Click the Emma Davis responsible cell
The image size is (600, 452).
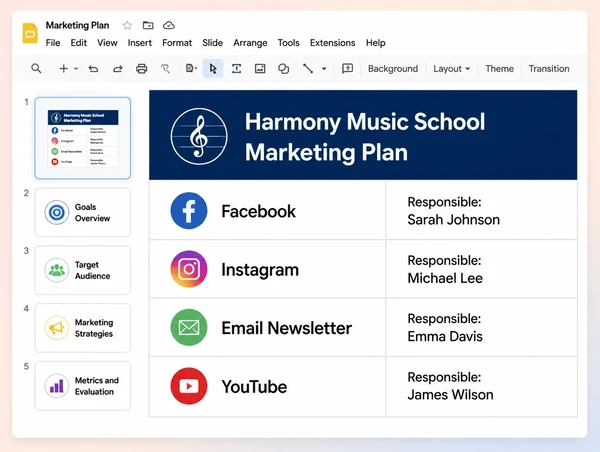click(481, 328)
